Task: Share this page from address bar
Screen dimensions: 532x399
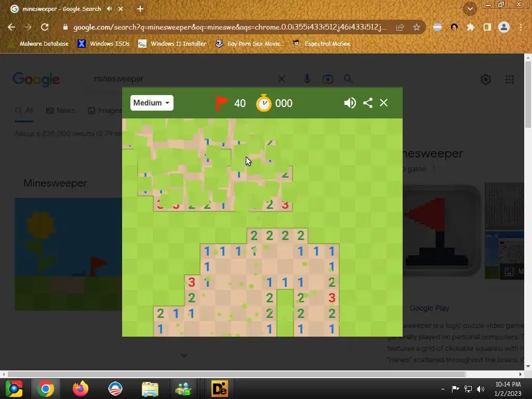Action: [x=400, y=27]
